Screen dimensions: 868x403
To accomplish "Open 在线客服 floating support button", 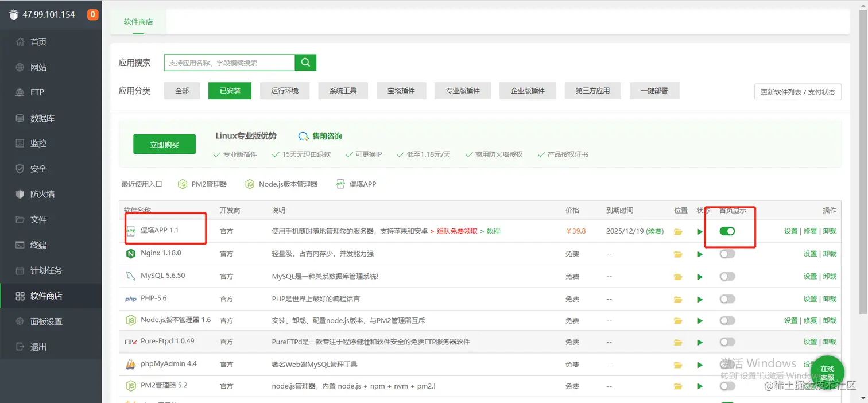I will coord(827,373).
